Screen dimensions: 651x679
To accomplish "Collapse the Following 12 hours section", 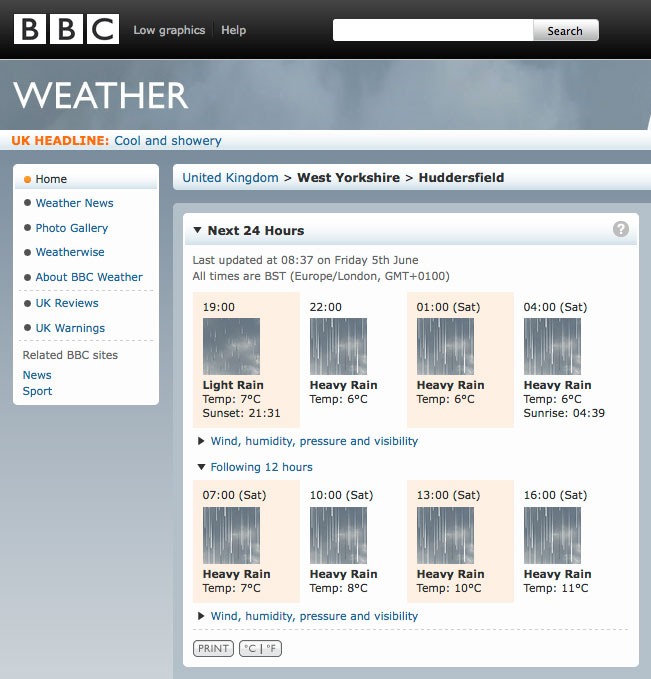I will click(x=261, y=467).
